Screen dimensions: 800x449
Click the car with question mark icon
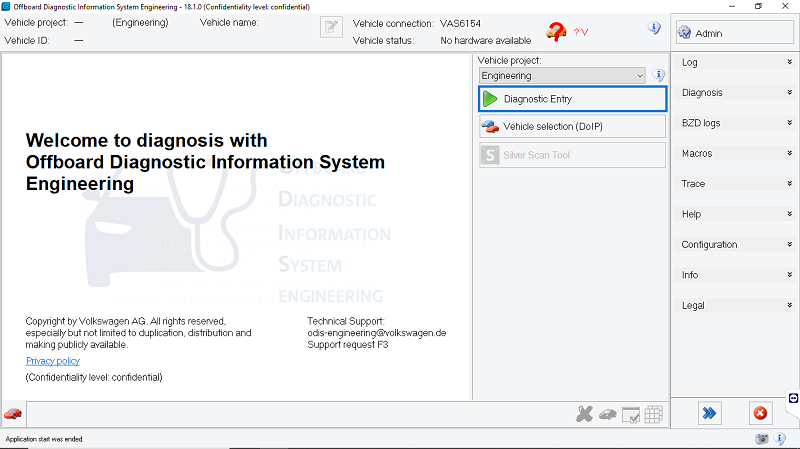(x=556, y=32)
